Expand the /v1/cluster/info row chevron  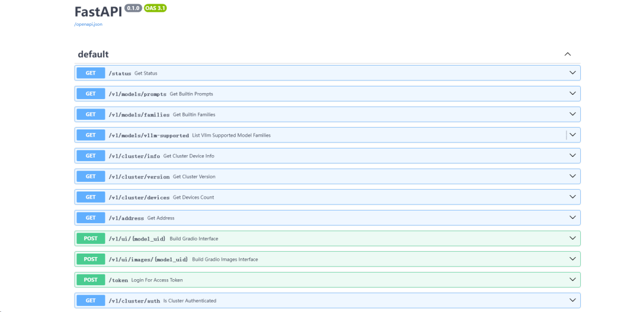click(x=572, y=155)
